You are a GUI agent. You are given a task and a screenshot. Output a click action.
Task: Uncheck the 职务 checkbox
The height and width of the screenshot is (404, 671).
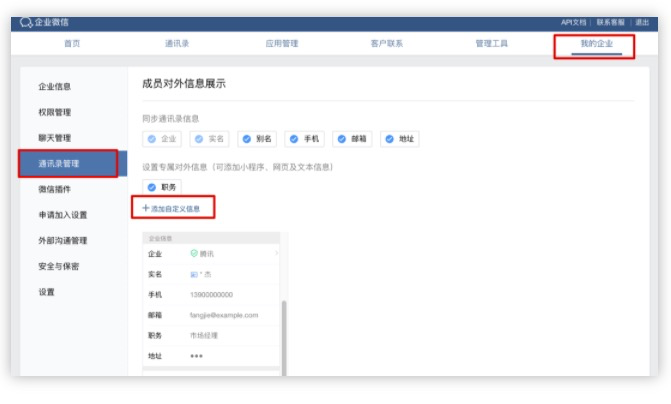click(151, 187)
